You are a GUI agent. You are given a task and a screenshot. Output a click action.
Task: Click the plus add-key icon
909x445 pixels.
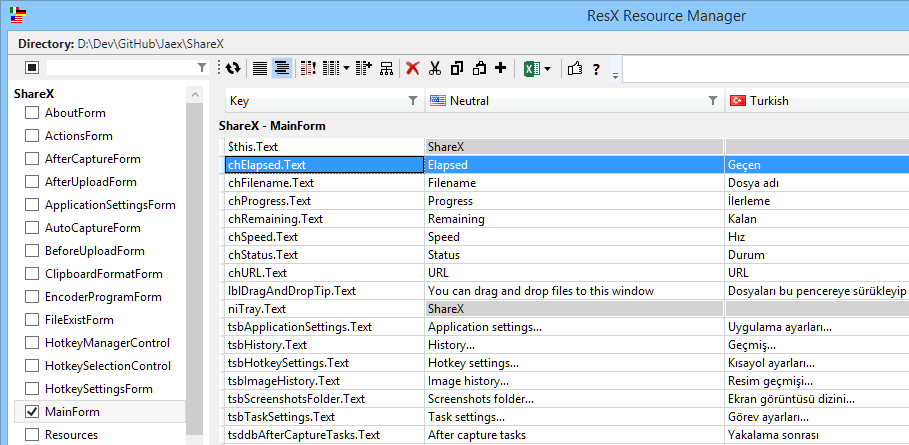point(500,69)
